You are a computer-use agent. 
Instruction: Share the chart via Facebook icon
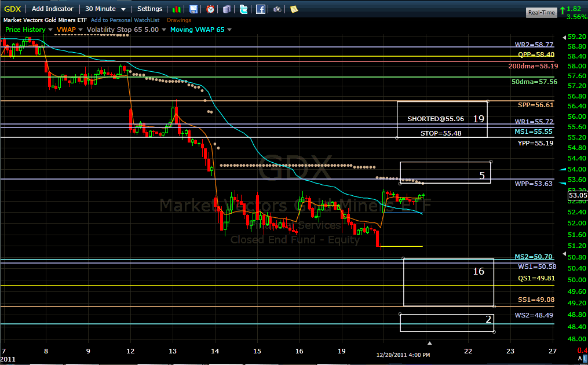tap(261, 9)
